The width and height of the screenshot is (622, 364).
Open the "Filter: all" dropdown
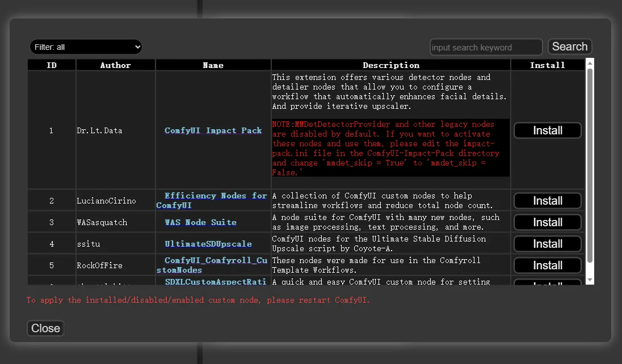[86, 47]
